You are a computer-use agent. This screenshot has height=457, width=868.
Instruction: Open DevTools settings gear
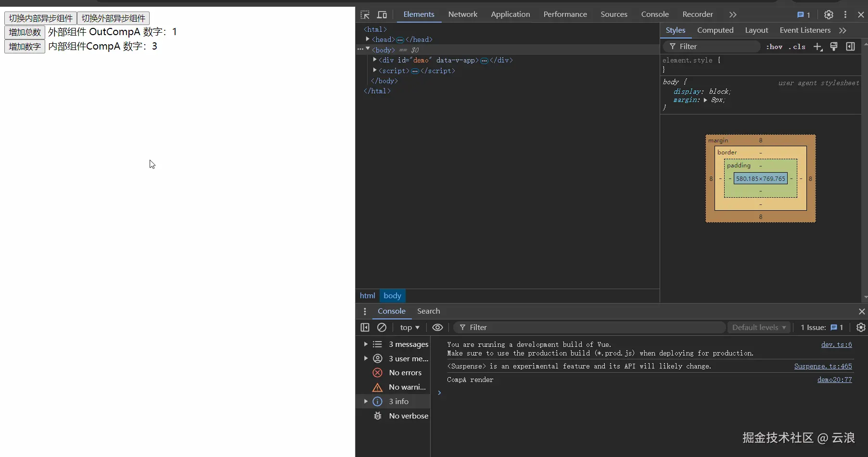point(829,14)
